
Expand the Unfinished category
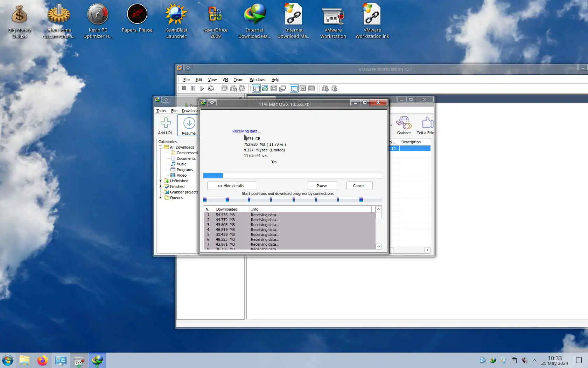tap(161, 181)
